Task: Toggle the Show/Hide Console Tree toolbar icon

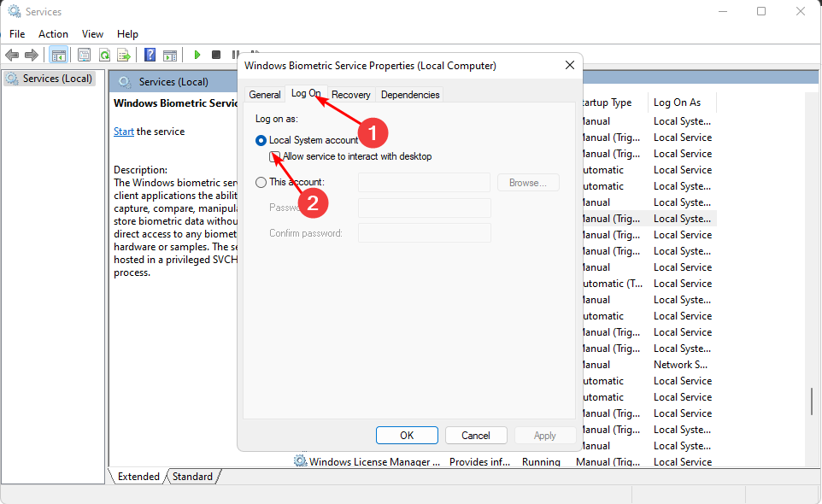Action: click(59, 55)
